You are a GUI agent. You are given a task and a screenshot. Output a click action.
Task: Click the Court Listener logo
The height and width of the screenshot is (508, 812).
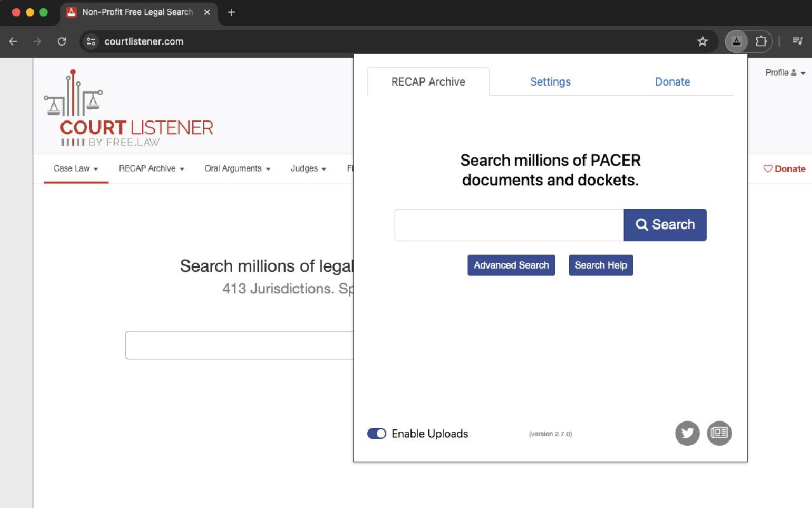[x=129, y=108]
